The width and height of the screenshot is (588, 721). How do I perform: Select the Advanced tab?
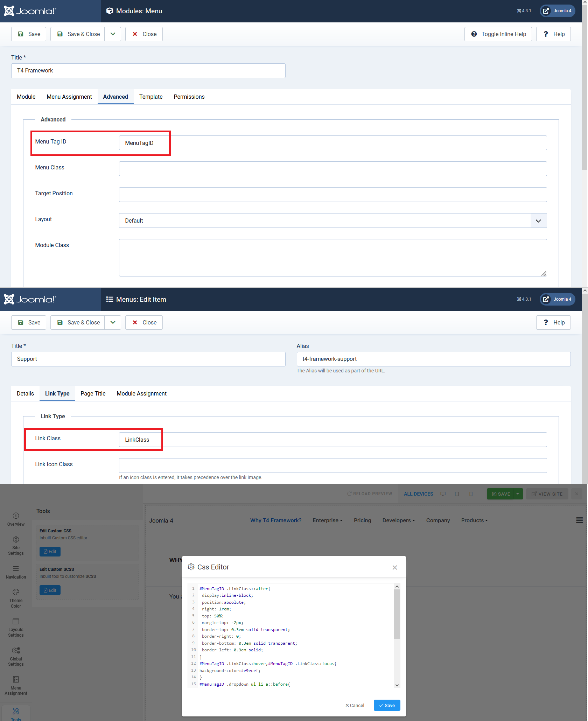tap(115, 97)
